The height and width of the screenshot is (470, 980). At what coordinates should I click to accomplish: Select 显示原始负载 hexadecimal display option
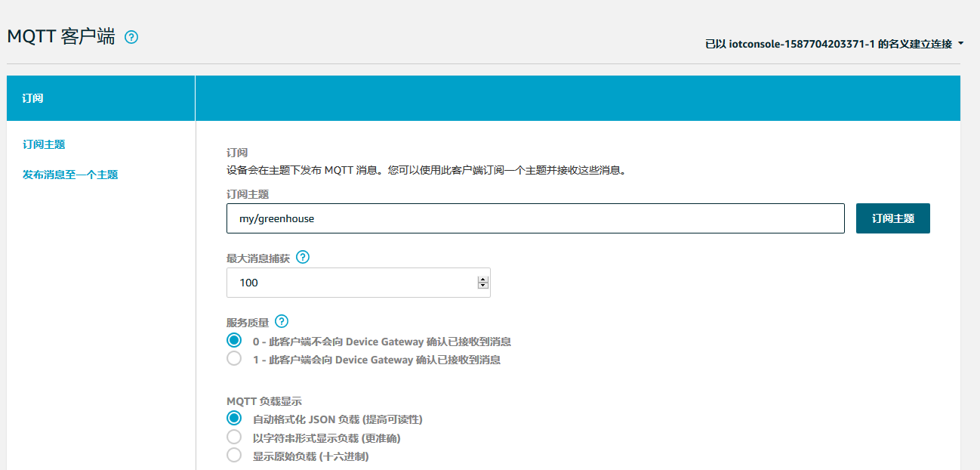(234, 455)
